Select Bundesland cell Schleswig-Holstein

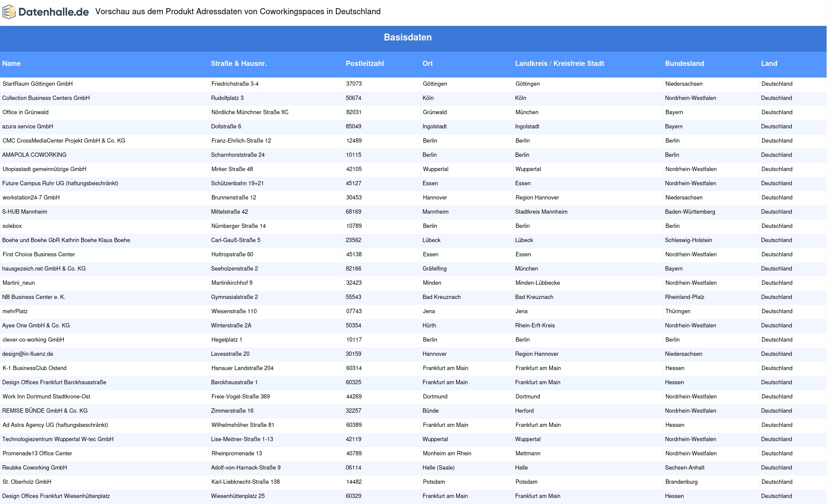[x=689, y=240]
